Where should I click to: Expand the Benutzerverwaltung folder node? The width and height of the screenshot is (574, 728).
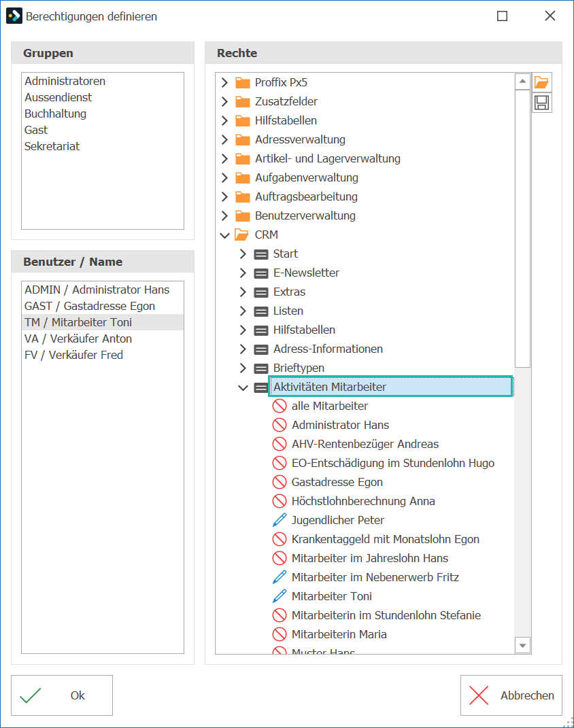click(224, 215)
